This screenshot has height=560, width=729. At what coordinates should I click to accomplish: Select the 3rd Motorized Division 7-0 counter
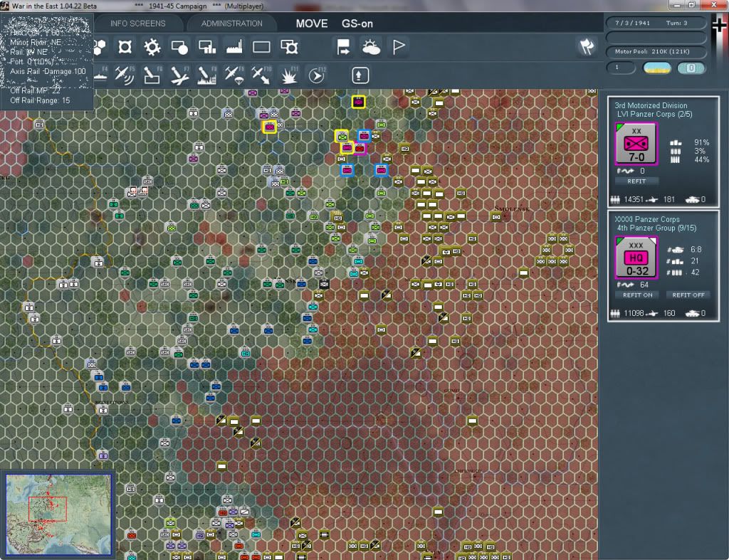coord(636,144)
